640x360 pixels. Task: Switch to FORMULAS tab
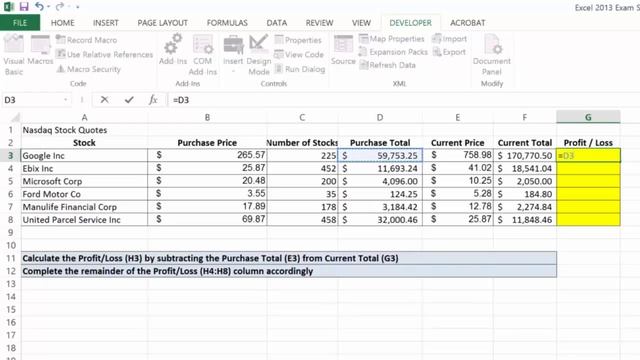[227, 23]
